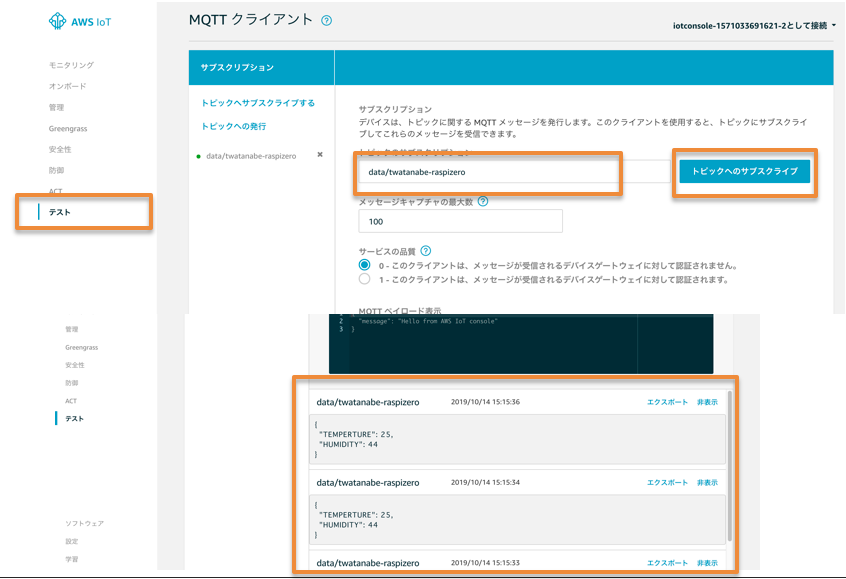Hide the message received at 15:15:36
846x579 pixels.
point(707,402)
